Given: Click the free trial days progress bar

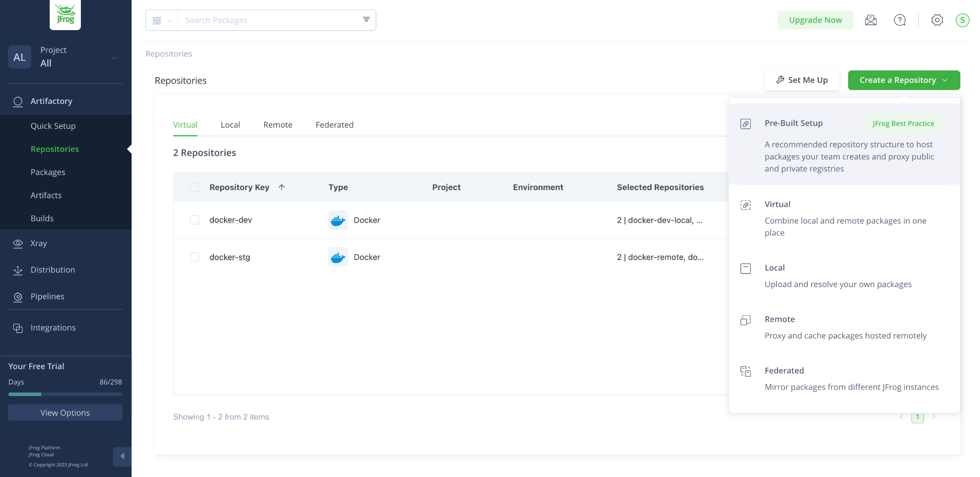Looking at the screenshot, I should pos(65,394).
